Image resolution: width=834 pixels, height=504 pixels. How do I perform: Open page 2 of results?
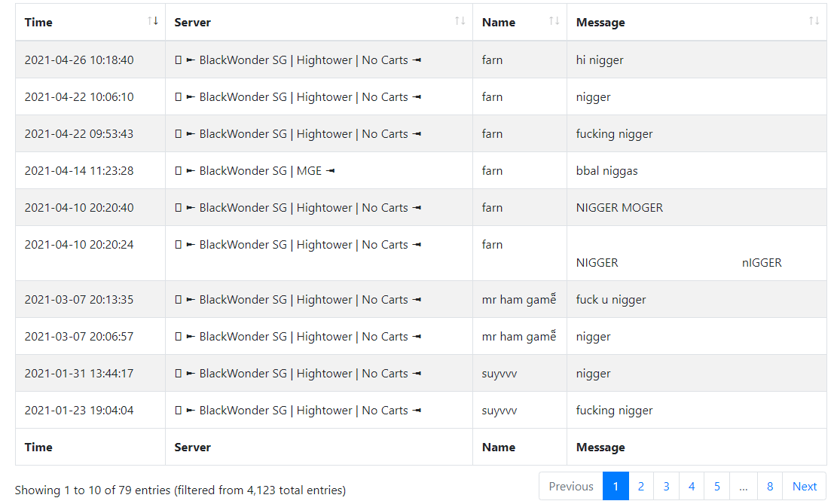641,486
